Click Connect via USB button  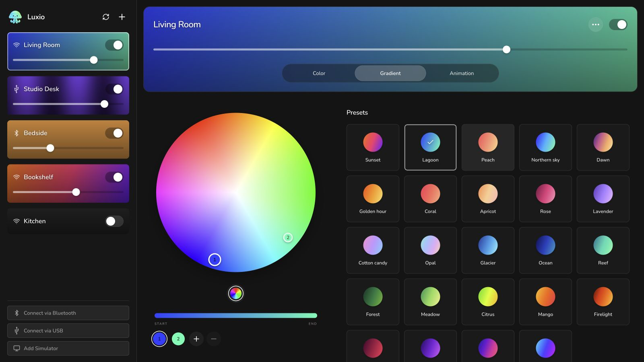tap(68, 331)
